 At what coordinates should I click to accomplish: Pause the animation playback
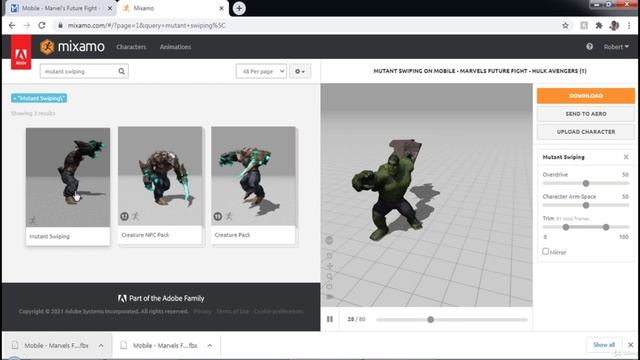point(330,319)
